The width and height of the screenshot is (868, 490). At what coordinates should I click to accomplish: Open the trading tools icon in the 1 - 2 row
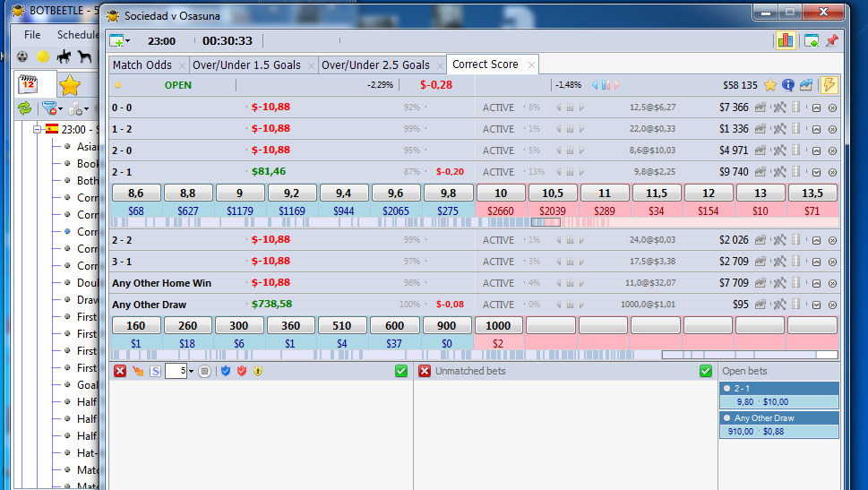779,129
